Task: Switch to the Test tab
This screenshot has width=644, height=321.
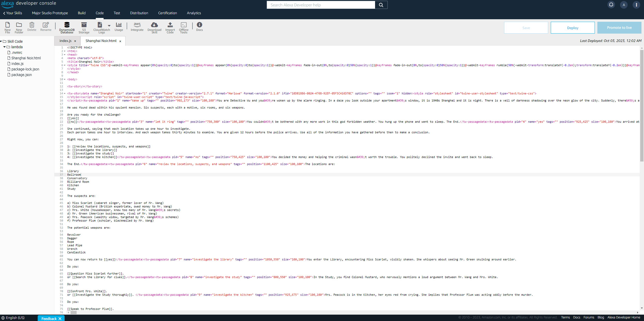Action: click(x=117, y=13)
